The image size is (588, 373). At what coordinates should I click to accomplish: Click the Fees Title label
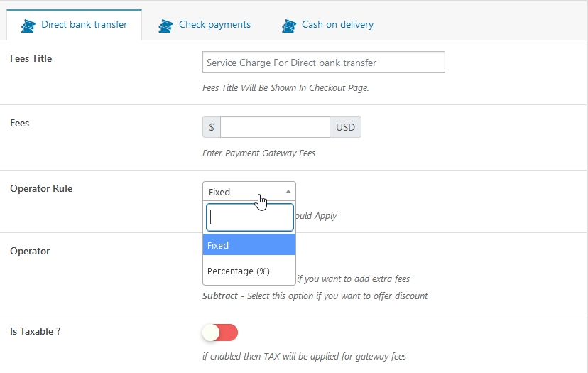(31, 59)
